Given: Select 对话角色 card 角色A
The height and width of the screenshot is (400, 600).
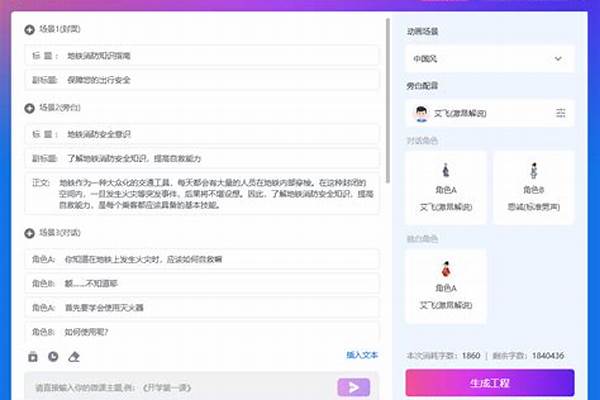Looking at the screenshot, I should 446,188.
